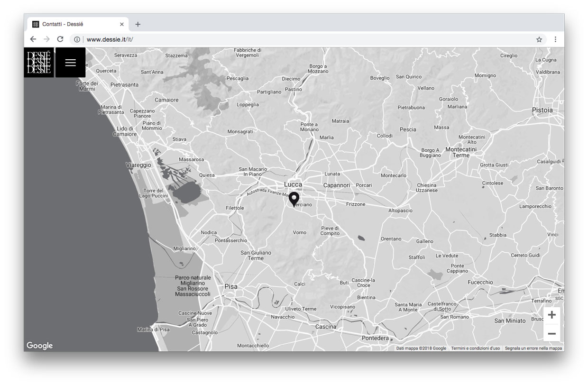Click the browser forward arrow
588x385 pixels.
(x=46, y=39)
